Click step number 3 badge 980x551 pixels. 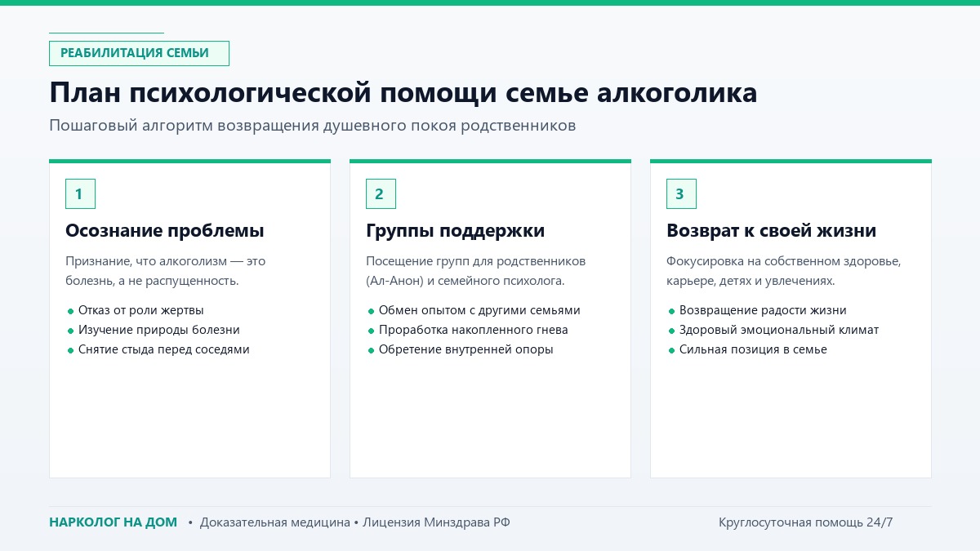tap(681, 193)
